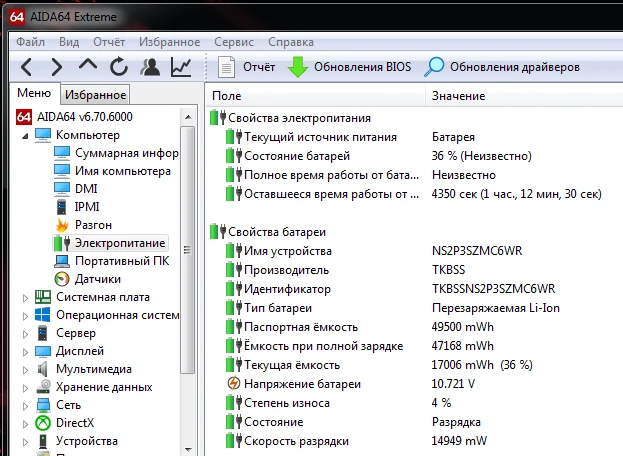This screenshot has width=623, height=456.
Task: Click the value 17006 mWh (36 %)
Action: click(482, 365)
